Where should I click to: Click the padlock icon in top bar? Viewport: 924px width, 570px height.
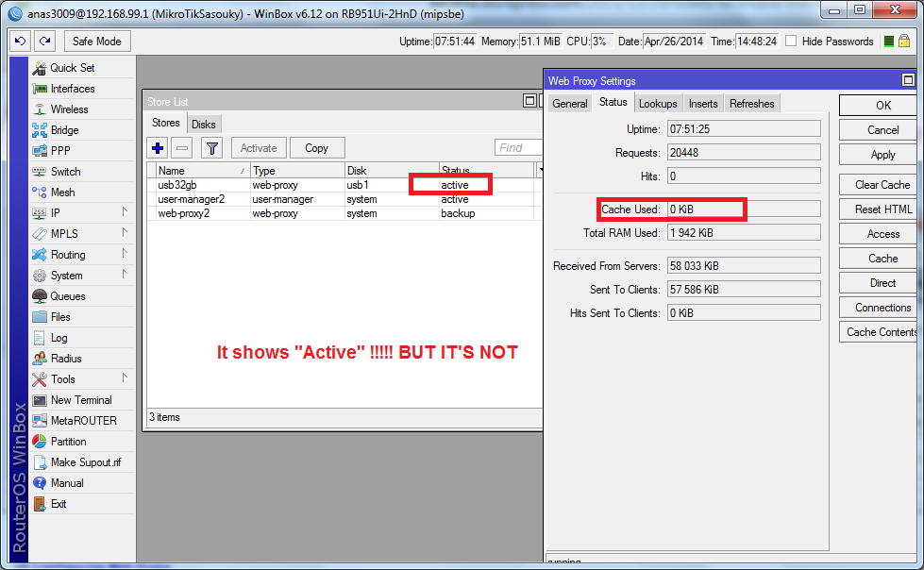(904, 42)
